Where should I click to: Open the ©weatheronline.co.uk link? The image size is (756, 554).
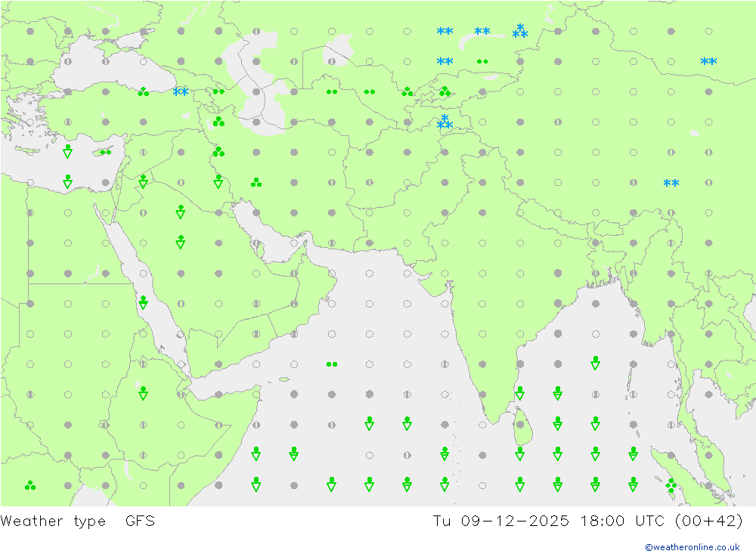692,547
